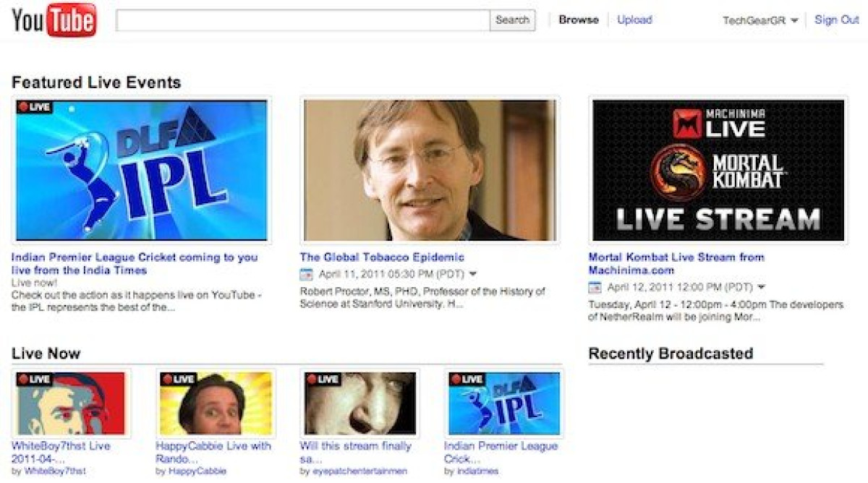Open The Global Tobacco Epidemic thumbnail
868x483 pixels.
(x=430, y=170)
